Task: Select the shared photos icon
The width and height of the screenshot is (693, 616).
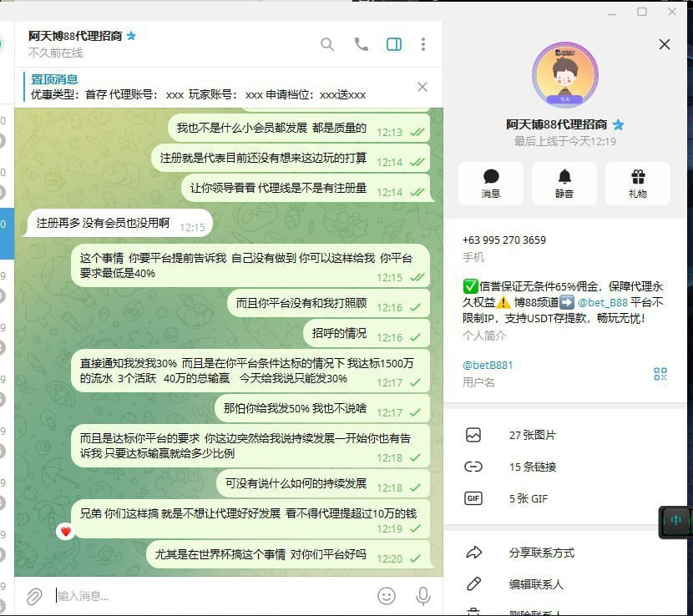Action: tap(474, 435)
